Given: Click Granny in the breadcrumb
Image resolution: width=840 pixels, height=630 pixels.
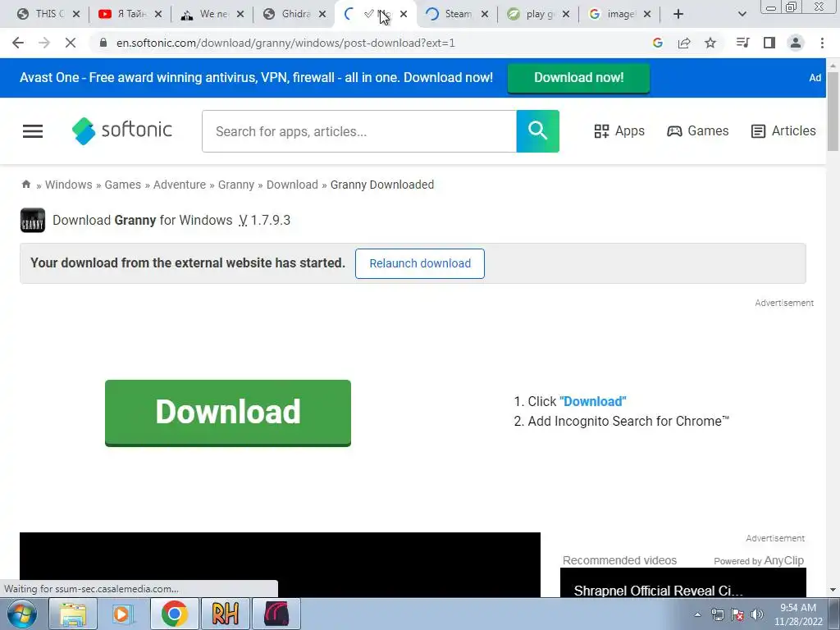Looking at the screenshot, I should 235,185.
